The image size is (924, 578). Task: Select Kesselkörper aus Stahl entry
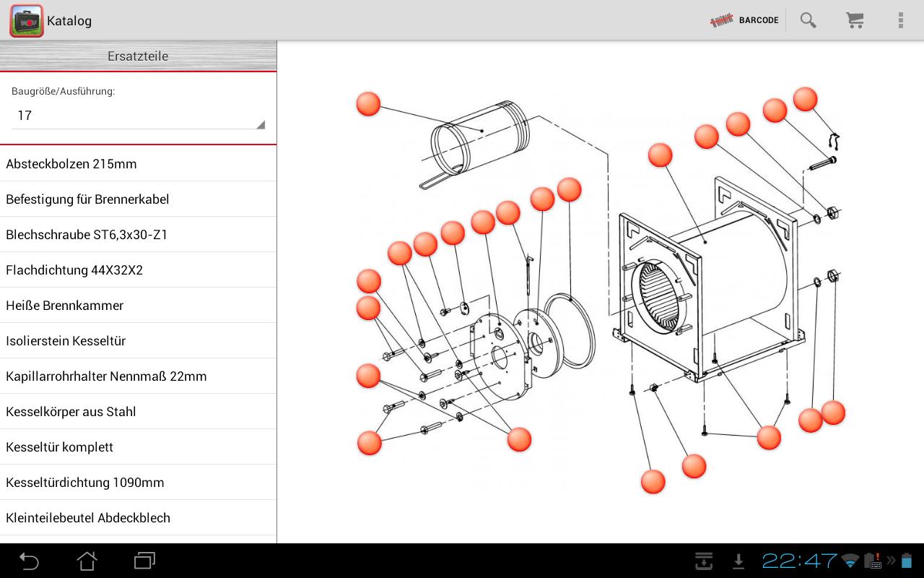click(x=138, y=412)
